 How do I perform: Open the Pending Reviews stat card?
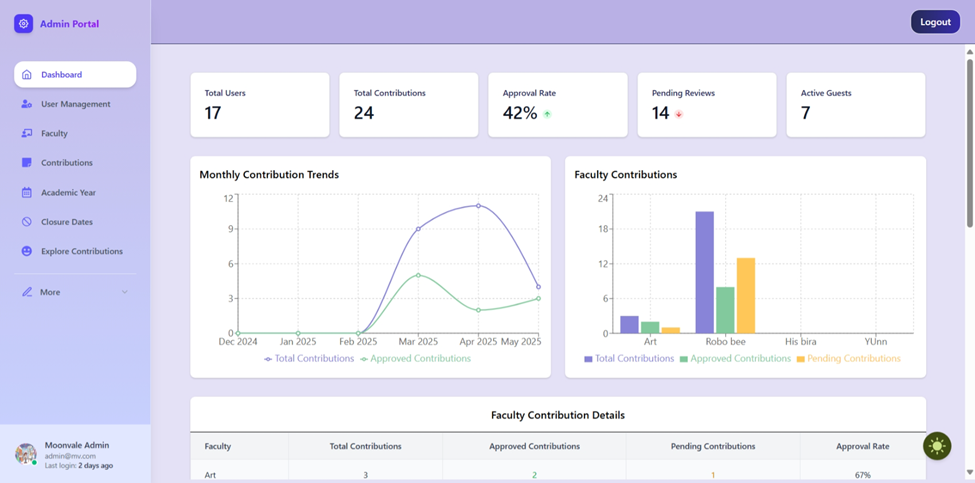tap(706, 104)
